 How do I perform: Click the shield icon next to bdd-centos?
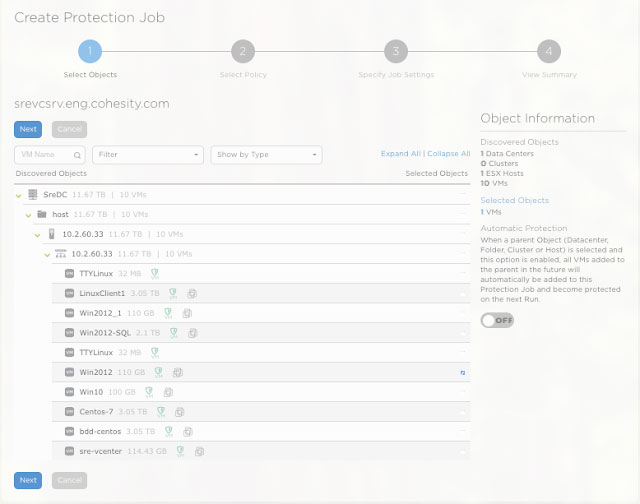[x=168, y=431]
